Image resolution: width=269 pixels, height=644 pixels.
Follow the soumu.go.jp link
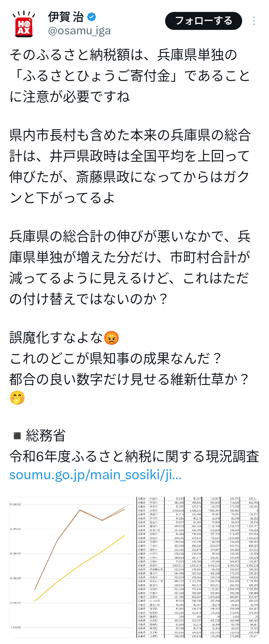click(96, 475)
